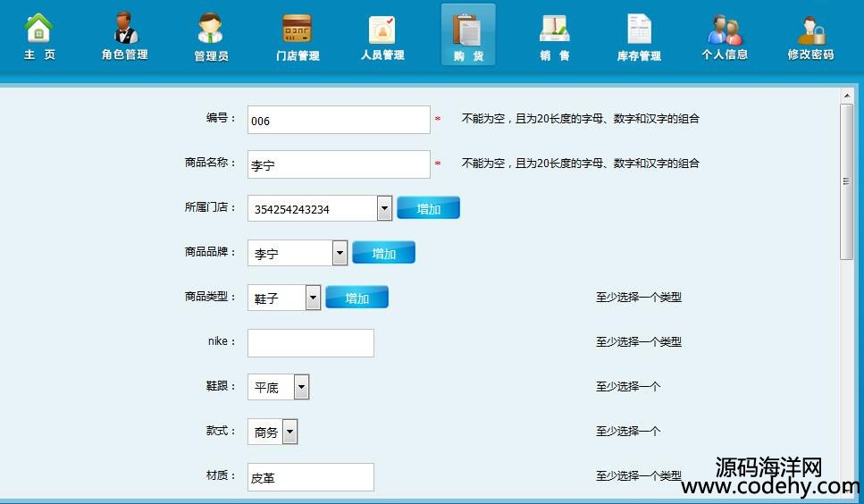Click the 所属门店 label
This screenshot has height=504, width=864.
point(210,207)
